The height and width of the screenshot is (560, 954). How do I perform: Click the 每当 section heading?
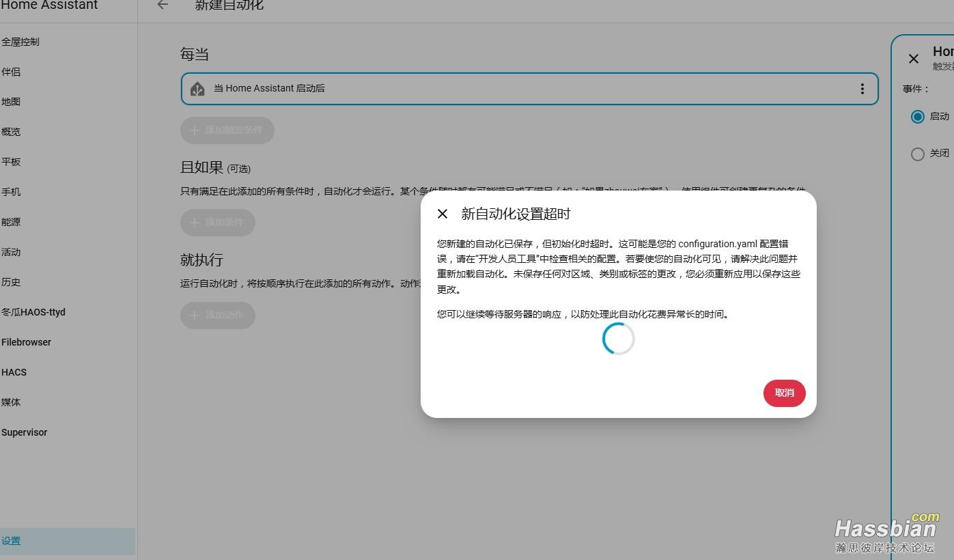click(195, 55)
